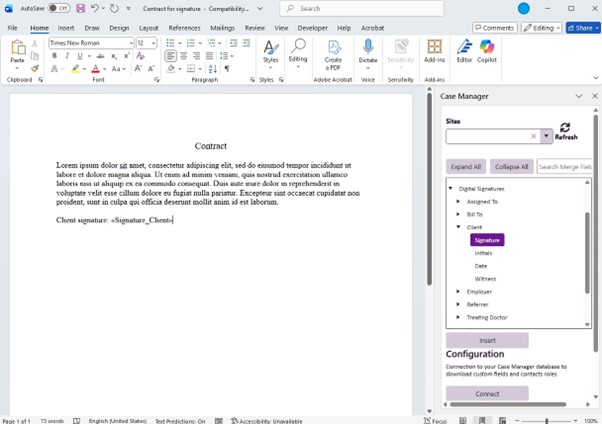
Task: Open the Add-ins icon
Action: pos(434,47)
